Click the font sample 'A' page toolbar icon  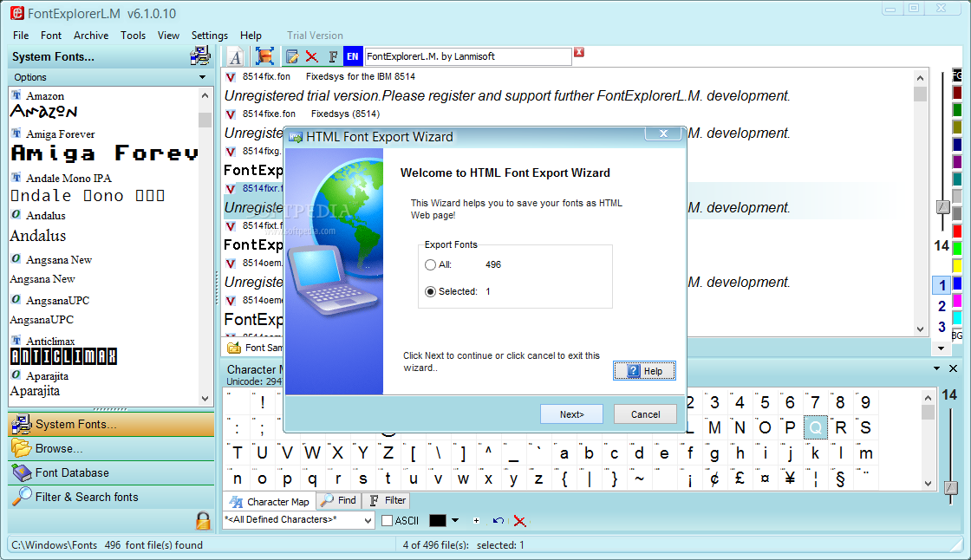pyautogui.click(x=235, y=56)
